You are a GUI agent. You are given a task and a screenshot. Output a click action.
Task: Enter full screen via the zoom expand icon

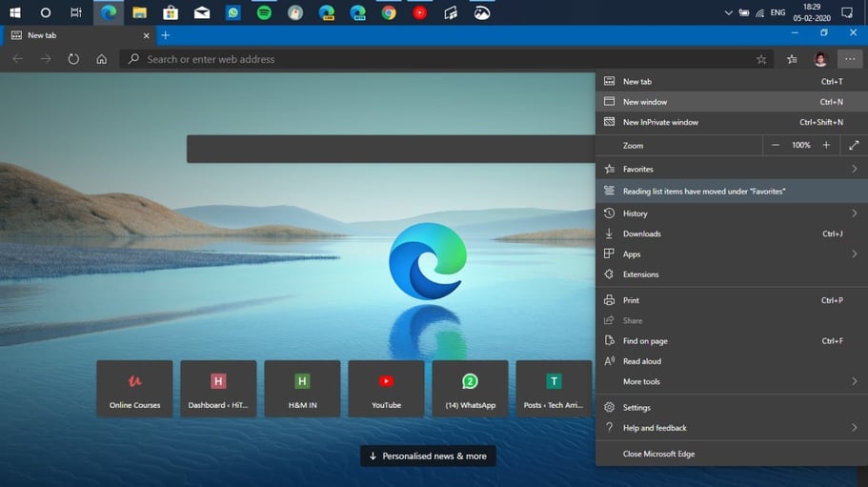[x=854, y=145]
